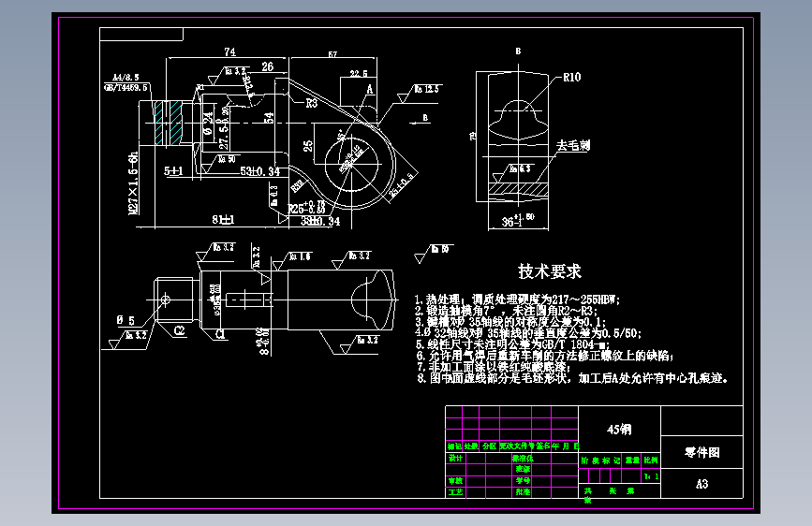Click requirement 7 about primer coating
The width and height of the screenshot is (812, 526).
494,367
